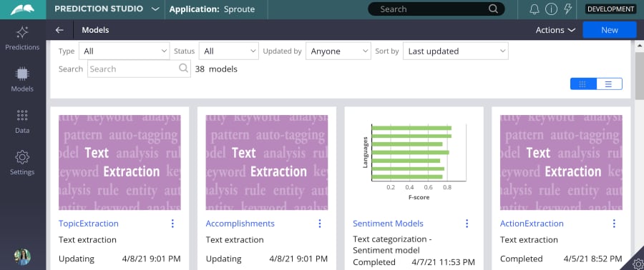Click the TopicExtraction thumbnail image
644x270 pixels.
click(119, 162)
